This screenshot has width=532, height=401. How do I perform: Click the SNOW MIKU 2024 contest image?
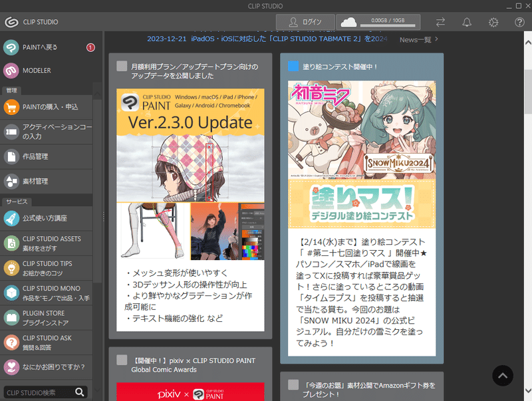click(x=362, y=130)
